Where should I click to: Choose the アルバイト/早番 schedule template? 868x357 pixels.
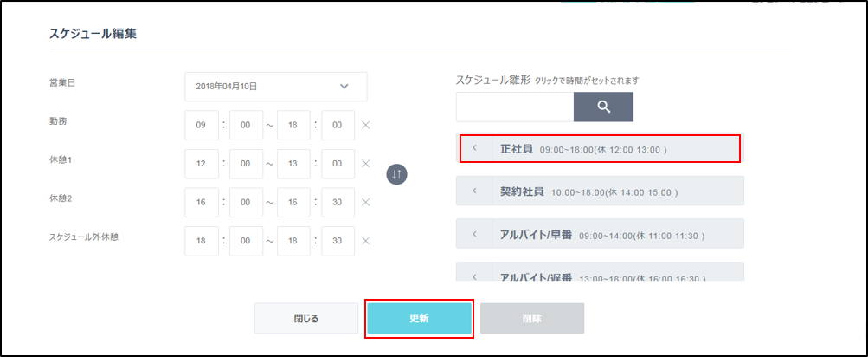tap(606, 234)
